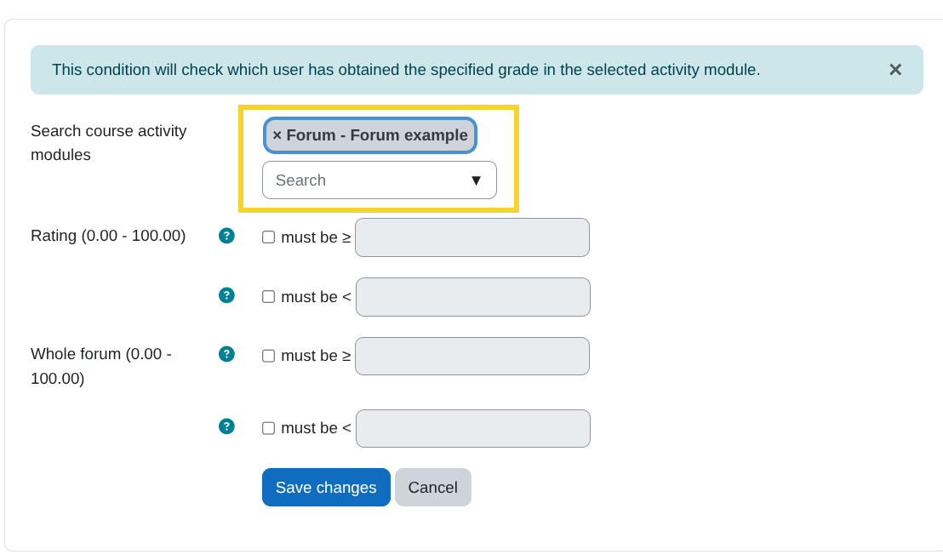Open the activity module Search dropdown
This screenshot has height=560, width=943.
click(x=379, y=180)
